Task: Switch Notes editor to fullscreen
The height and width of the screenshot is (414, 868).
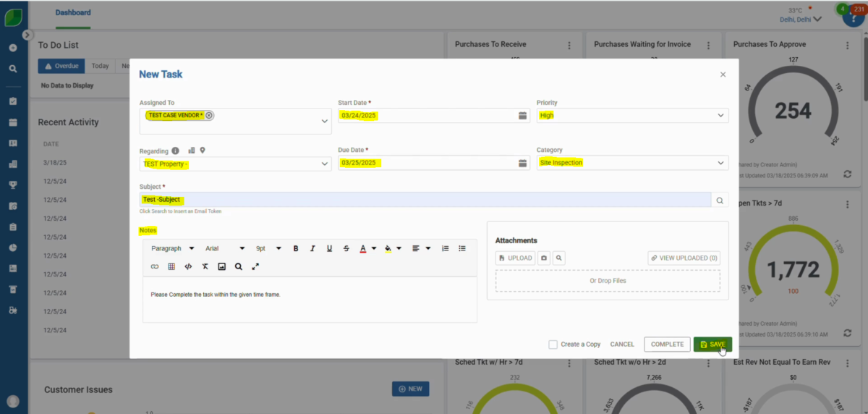Action: tap(255, 266)
